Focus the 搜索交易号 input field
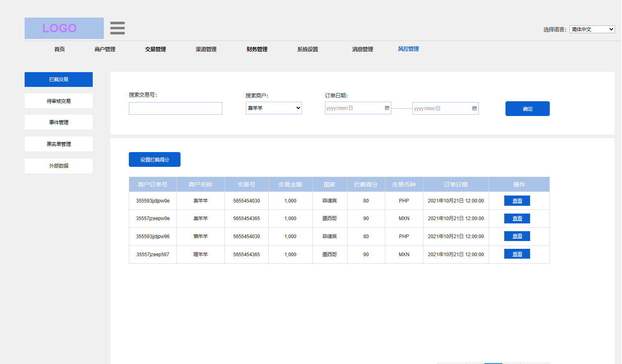Screen dimensions: 622x364 (176, 108)
